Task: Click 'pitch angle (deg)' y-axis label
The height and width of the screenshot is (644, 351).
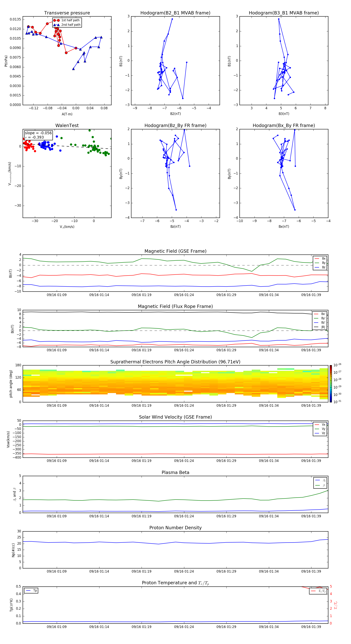Action: [11, 384]
